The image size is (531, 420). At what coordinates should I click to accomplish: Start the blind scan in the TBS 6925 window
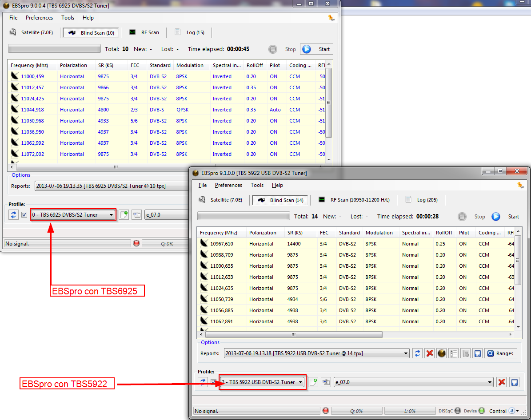point(317,49)
